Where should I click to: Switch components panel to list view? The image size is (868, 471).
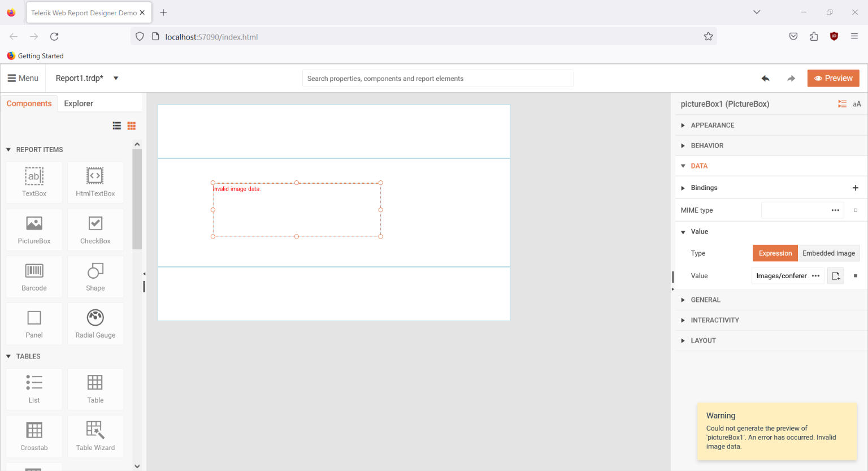point(117,126)
